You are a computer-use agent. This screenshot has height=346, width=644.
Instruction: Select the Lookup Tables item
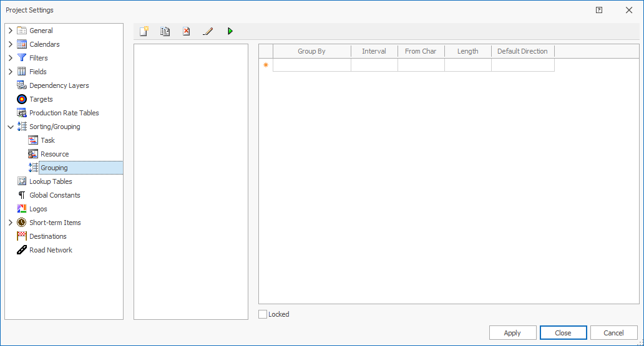(x=51, y=181)
